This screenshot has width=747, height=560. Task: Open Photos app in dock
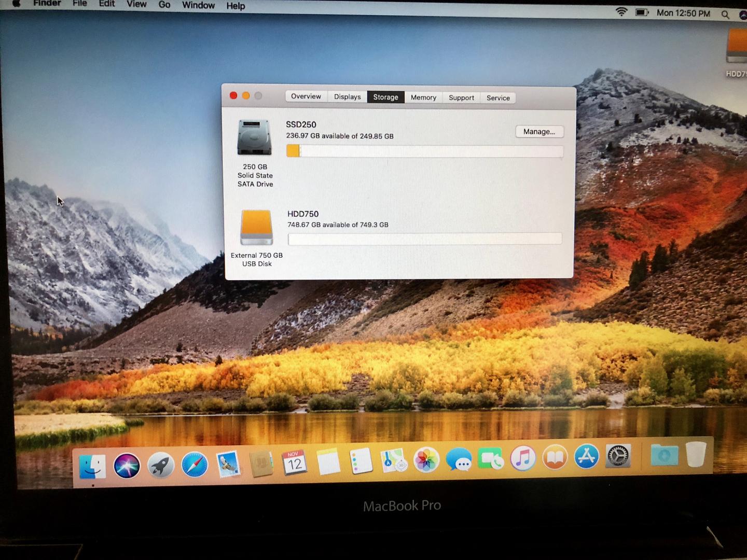(x=426, y=460)
